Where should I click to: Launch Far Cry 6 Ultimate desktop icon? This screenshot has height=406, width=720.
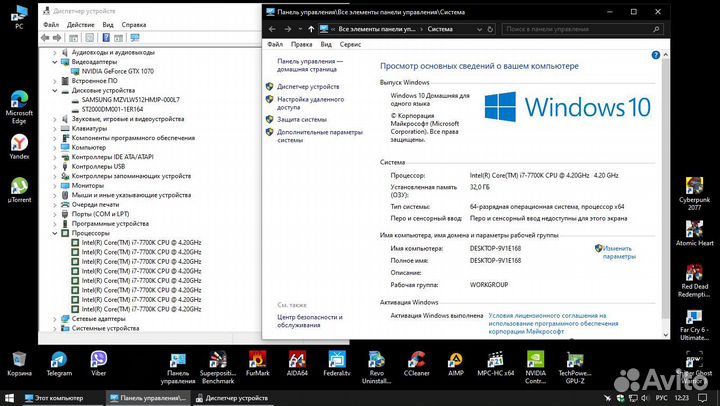pyautogui.click(x=694, y=325)
